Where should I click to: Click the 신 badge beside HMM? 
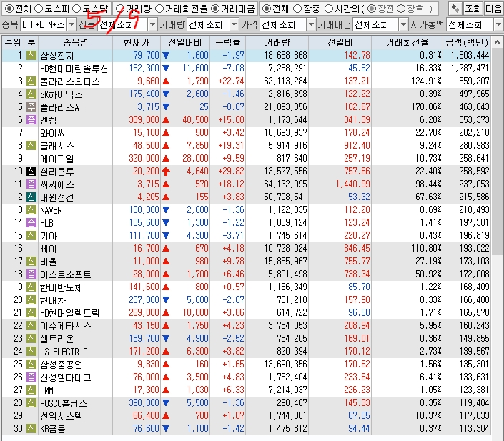tap(31, 390)
